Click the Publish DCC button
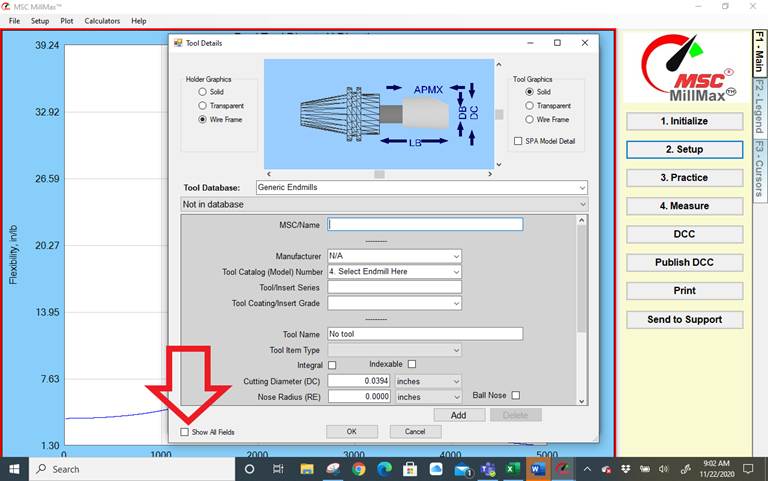Image resolution: width=768 pixels, height=481 pixels. (x=684, y=263)
